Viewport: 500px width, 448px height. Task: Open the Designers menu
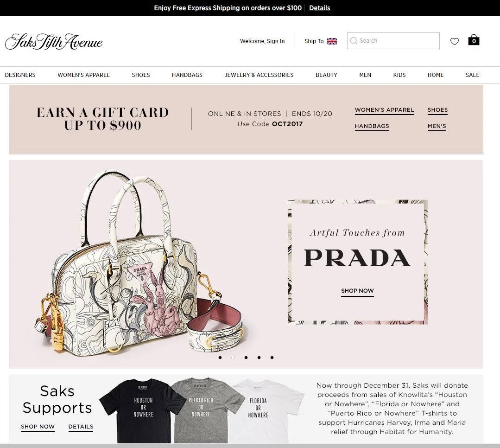click(x=20, y=75)
